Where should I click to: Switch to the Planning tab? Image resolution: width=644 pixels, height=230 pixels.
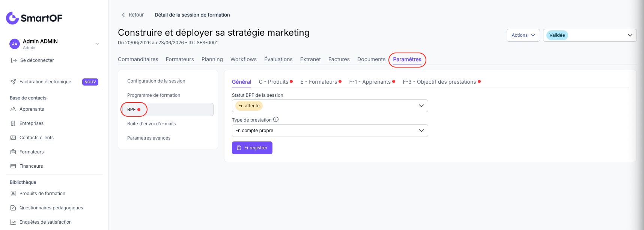pos(212,59)
